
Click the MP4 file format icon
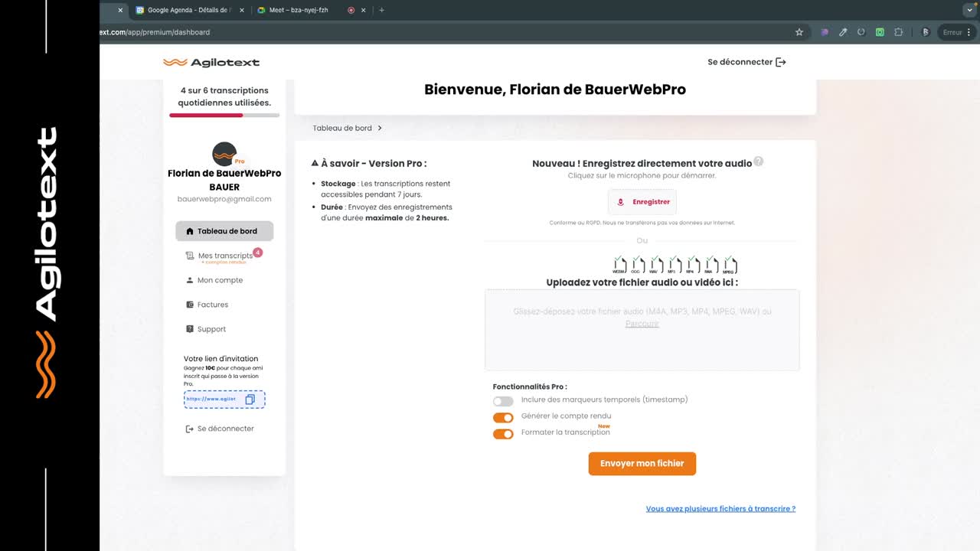pyautogui.click(x=692, y=265)
